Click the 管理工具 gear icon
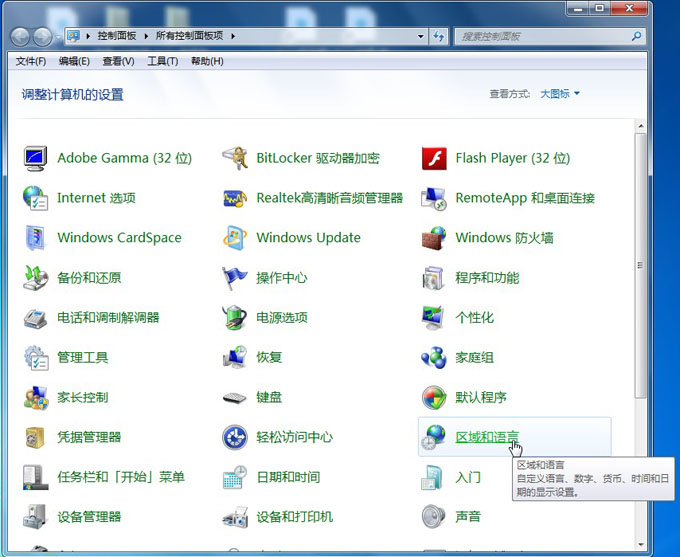680x557 pixels. (36, 357)
